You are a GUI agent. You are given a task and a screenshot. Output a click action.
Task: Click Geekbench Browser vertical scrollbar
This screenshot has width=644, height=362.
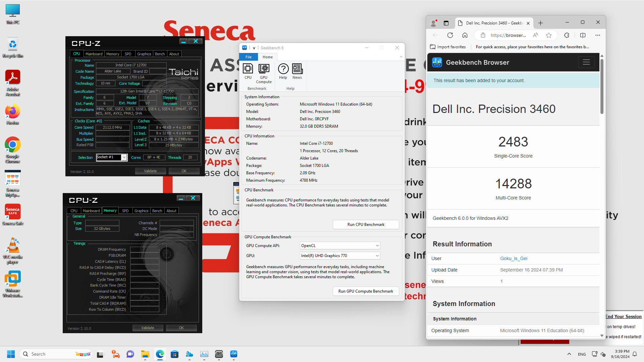pyautogui.click(x=602, y=86)
